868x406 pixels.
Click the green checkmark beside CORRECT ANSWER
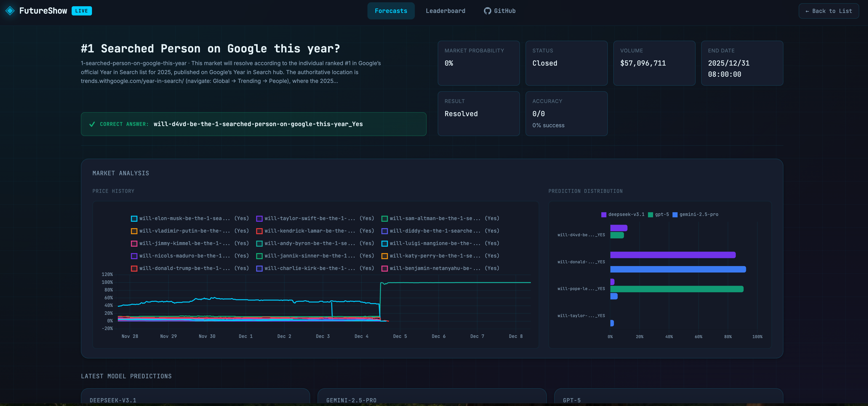click(92, 124)
